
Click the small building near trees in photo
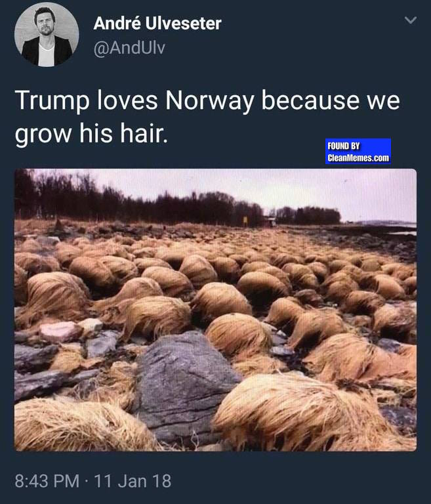[269, 221]
